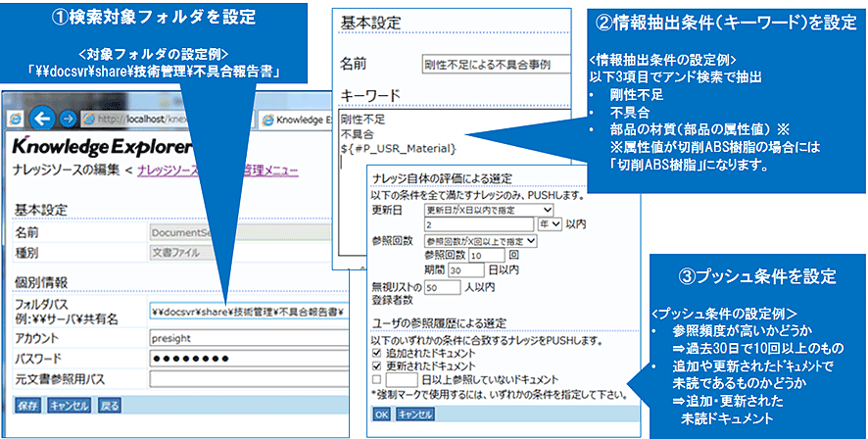
Task: Click the ナレッジソースの編集 page title
Action: pyautogui.click(x=66, y=171)
